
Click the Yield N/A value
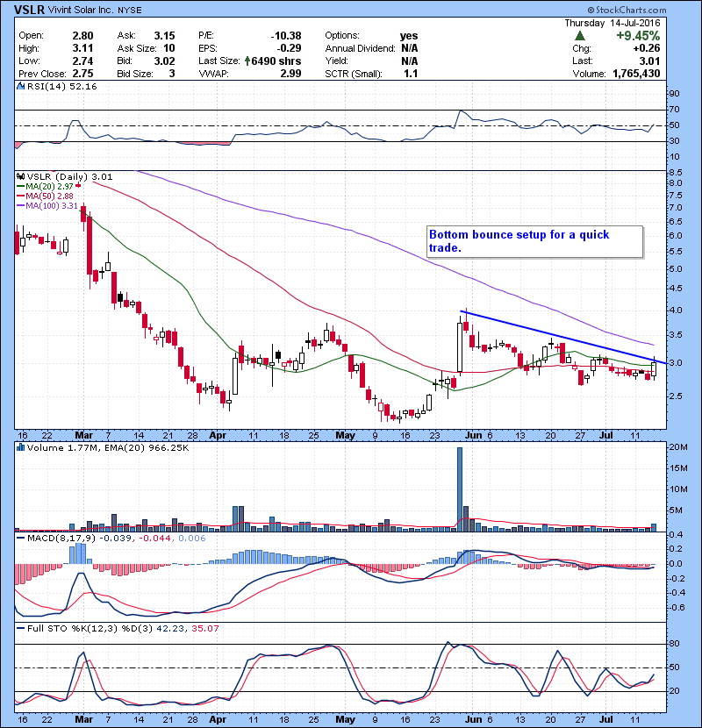coord(409,61)
